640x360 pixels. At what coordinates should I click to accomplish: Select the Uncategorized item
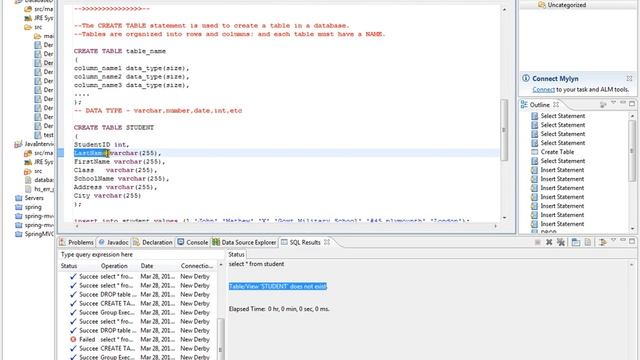point(567,5)
